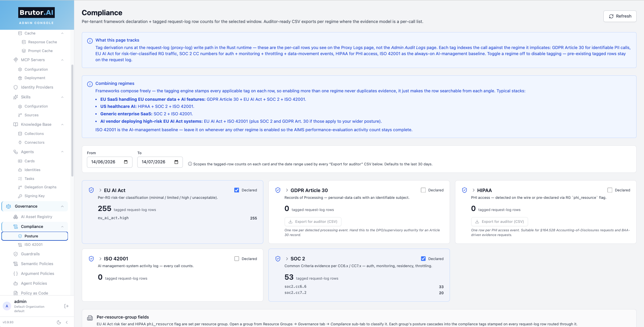
Task: Click the Brutor.AI logo
Action: 37,13
